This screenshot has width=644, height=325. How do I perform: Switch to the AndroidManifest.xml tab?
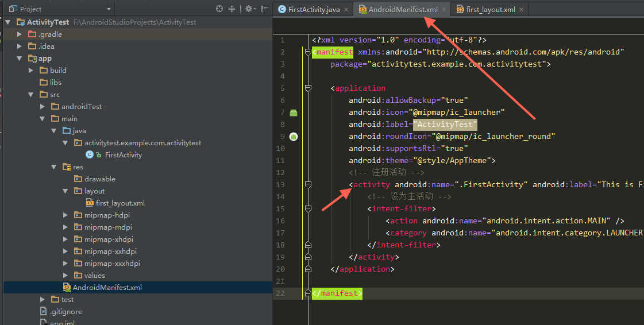403,9
